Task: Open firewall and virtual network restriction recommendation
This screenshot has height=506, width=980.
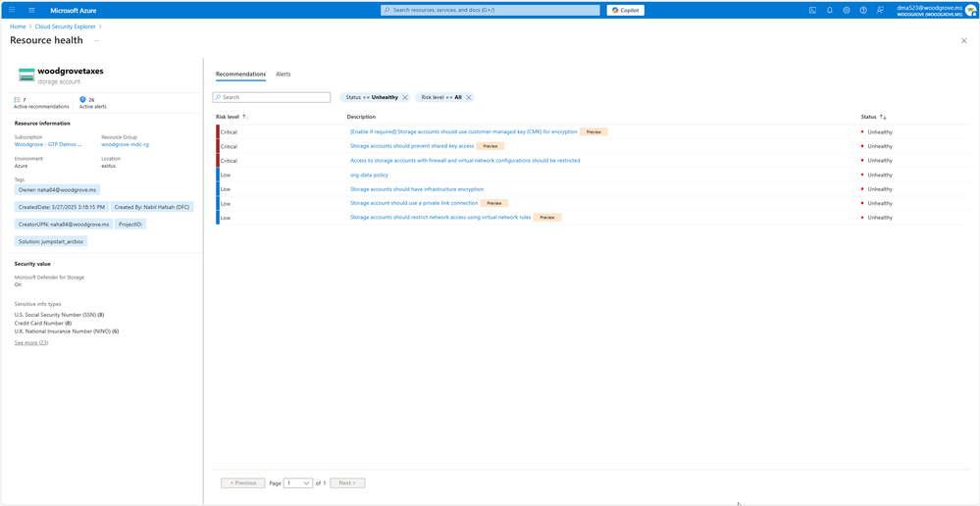Action: [x=465, y=161]
